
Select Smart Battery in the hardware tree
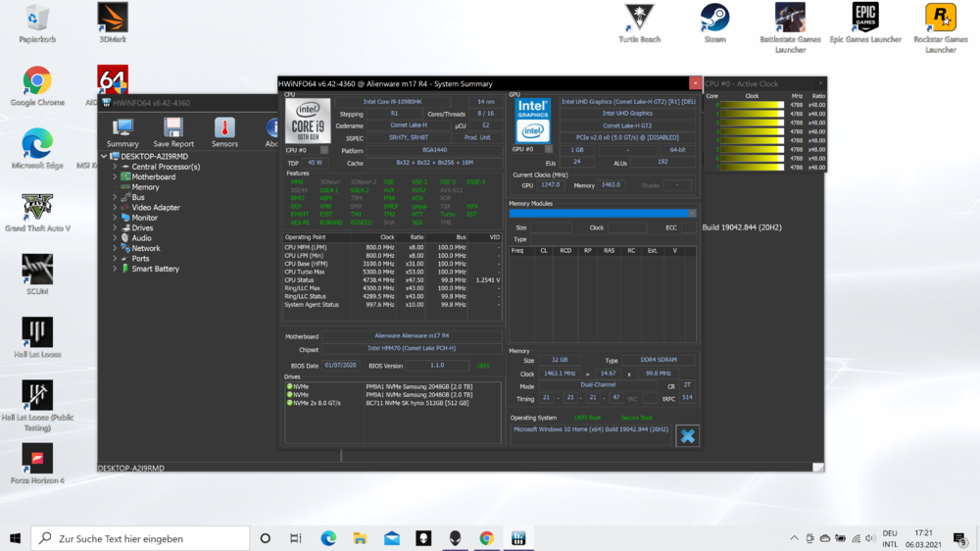(155, 269)
